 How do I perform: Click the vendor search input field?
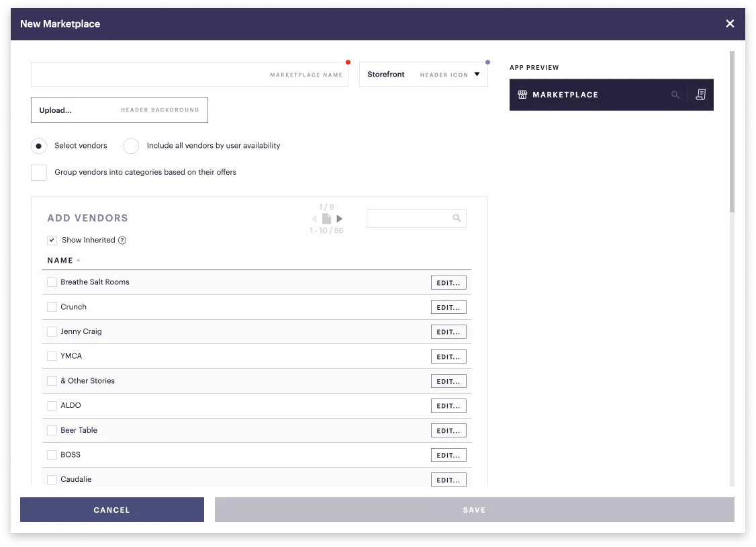point(416,218)
